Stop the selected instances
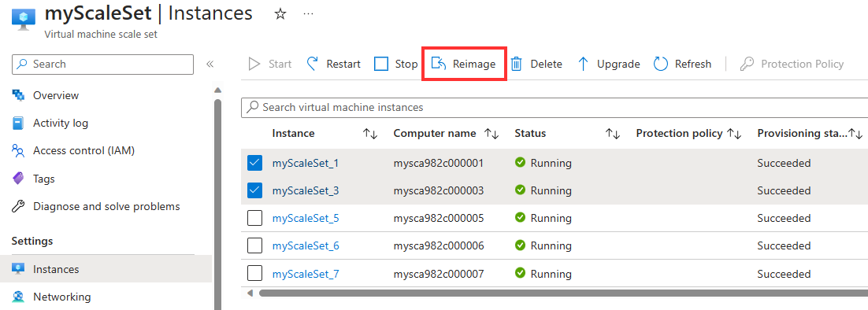The width and height of the screenshot is (868, 310). pyautogui.click(x=396, y=64)
